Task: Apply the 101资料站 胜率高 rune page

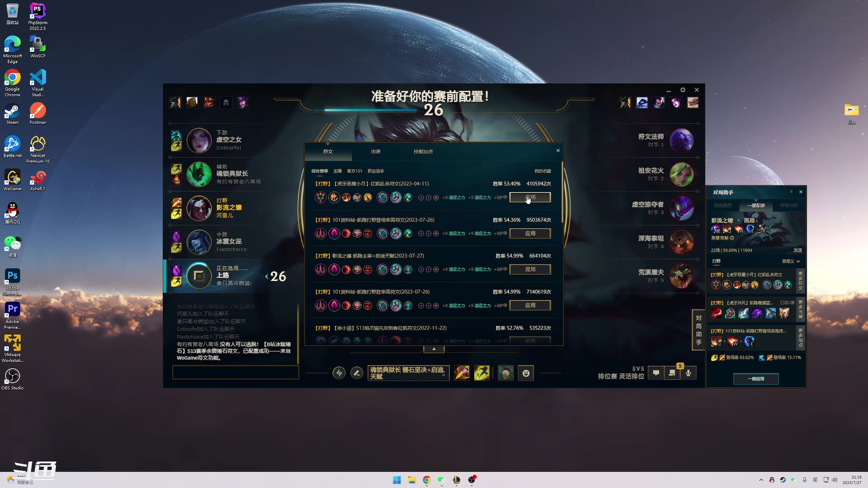Action: point(530,305)
